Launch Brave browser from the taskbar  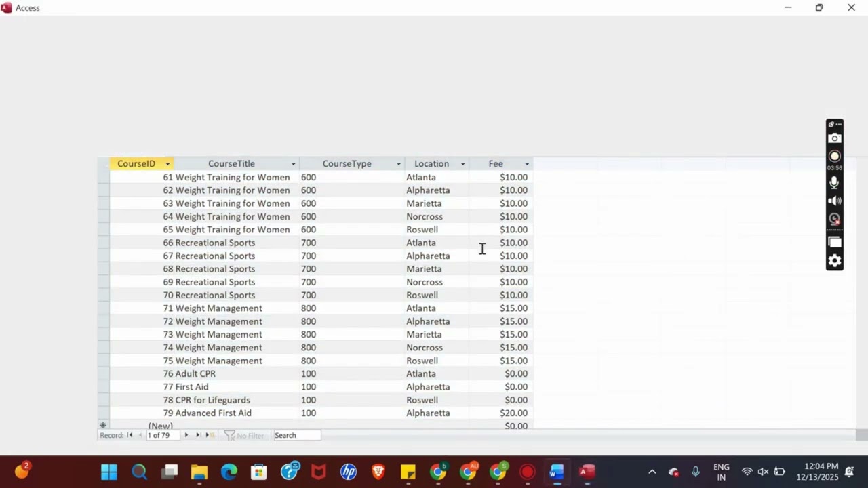click(x=378, y=472)
